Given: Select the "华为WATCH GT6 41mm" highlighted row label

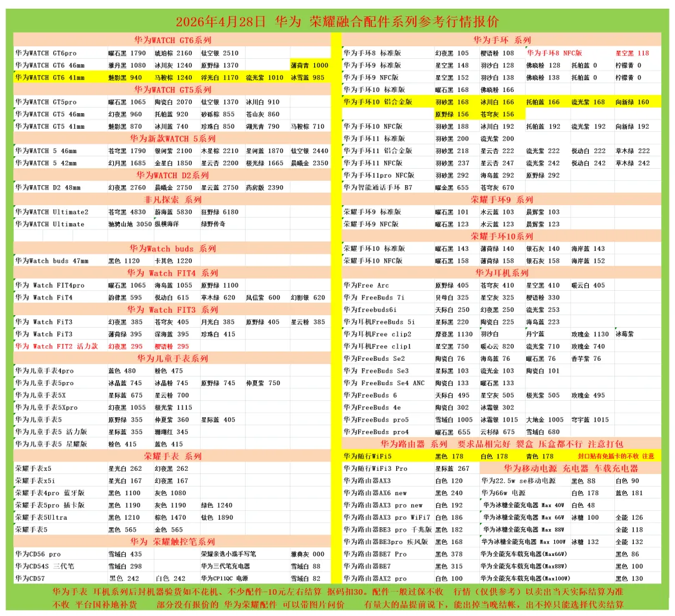Looking at the screenshot, I should (50, 78).
